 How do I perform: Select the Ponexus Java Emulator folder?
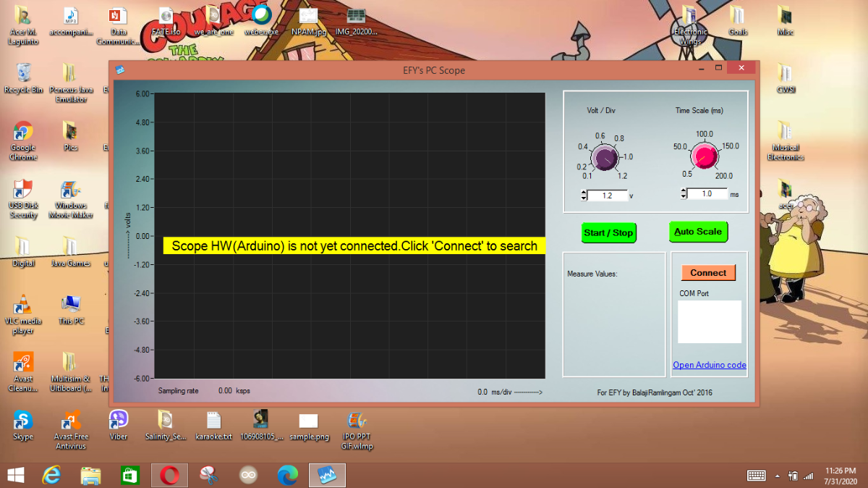(69, 83)
